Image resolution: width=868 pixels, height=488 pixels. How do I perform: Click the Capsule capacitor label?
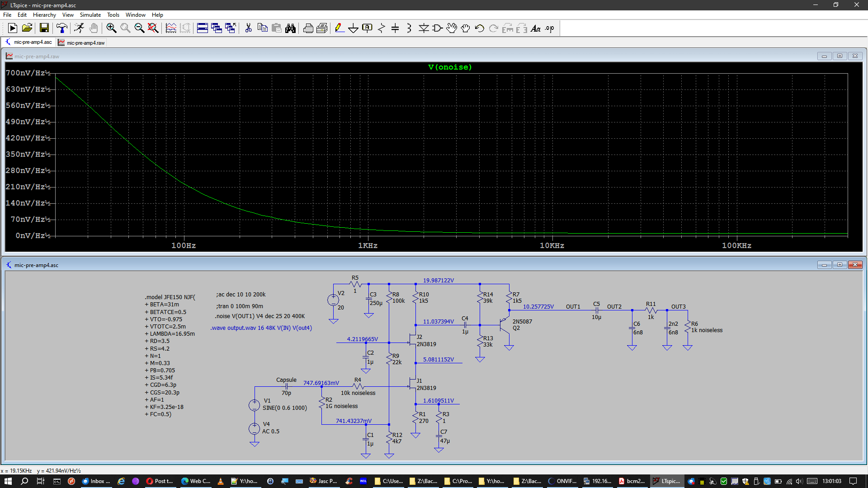point(286,380)
